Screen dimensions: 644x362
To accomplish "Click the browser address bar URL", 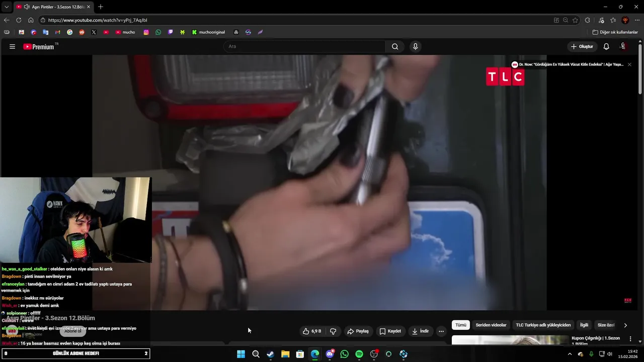I will [x=98, y=20].
